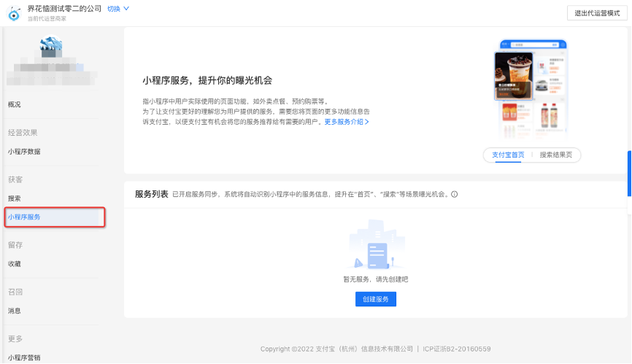Click the 界花恼测试零二的公司 merchant name
632x364 pixels.
tap(64, 9)
